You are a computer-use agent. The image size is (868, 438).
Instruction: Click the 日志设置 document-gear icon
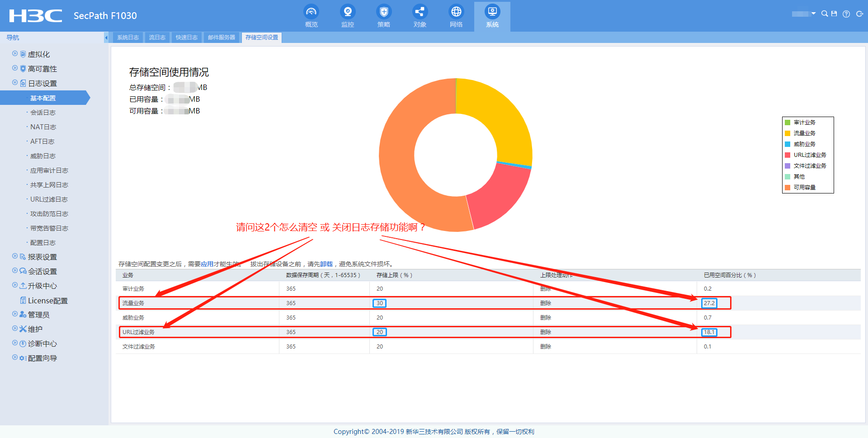[23, 83]
